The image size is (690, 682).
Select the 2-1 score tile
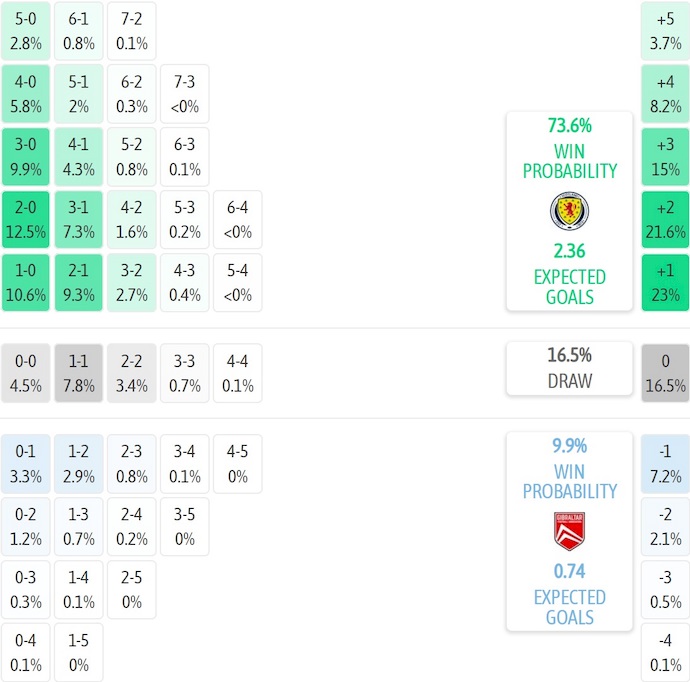coord(79,283)
